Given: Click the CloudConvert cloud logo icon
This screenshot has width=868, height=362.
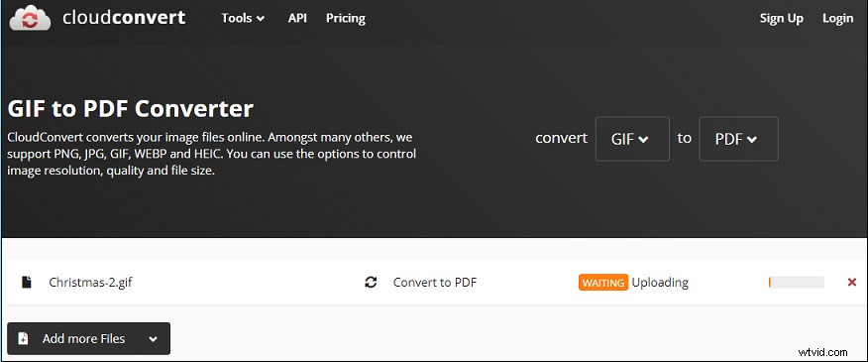Looking at the screenshot, I should (30, 18).
